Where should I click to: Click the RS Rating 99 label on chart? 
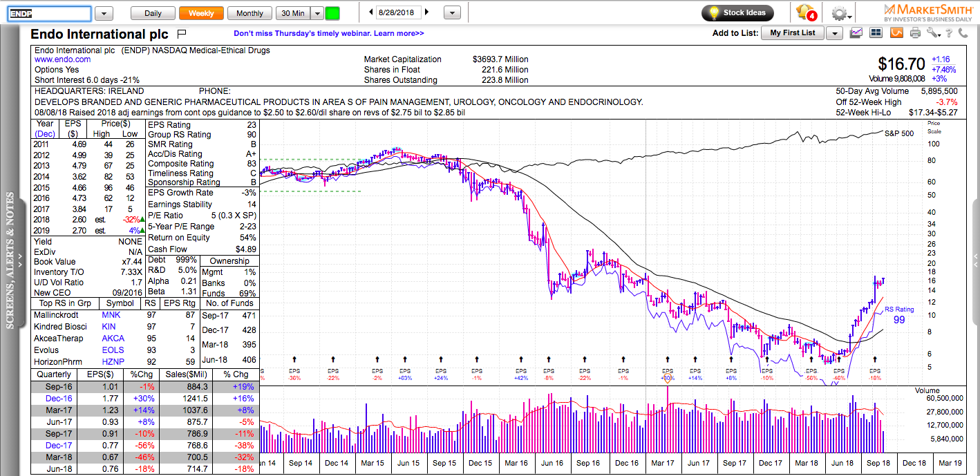coord(900,315)
